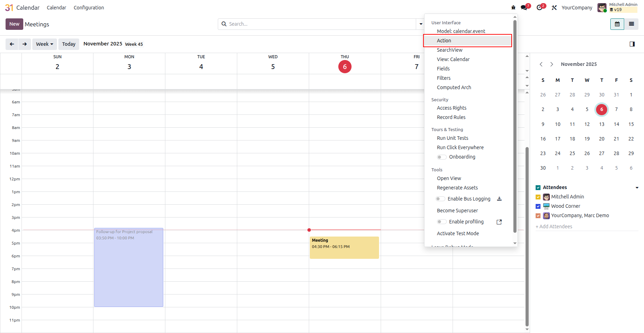Open the Configuration top menu
The height and width of the screenshot is (333, 644).
[x=89, y=8]
